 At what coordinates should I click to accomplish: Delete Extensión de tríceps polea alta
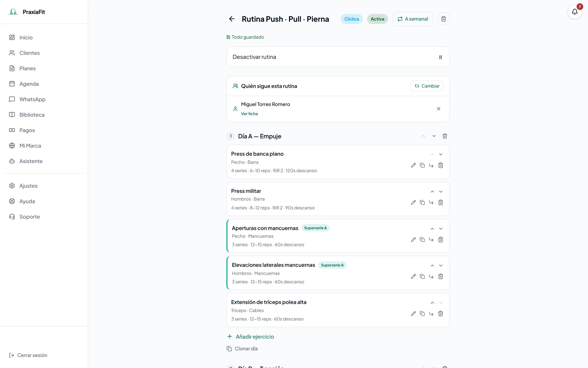[x=440, y=314]
